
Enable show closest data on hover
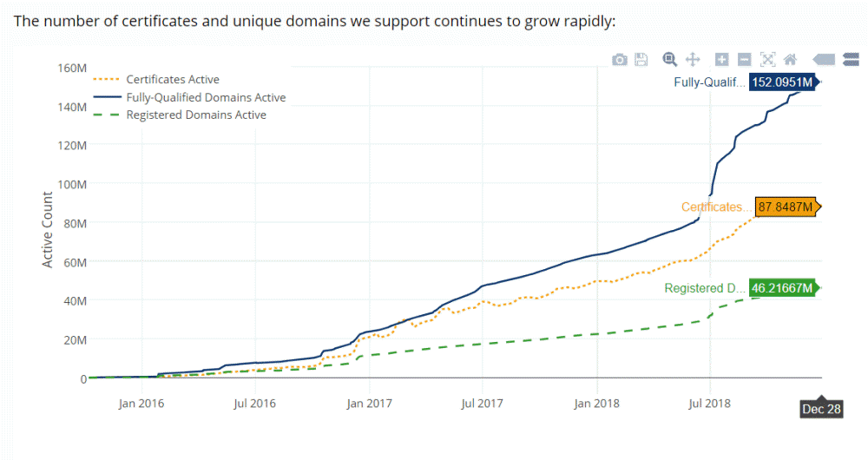point(823,59)
